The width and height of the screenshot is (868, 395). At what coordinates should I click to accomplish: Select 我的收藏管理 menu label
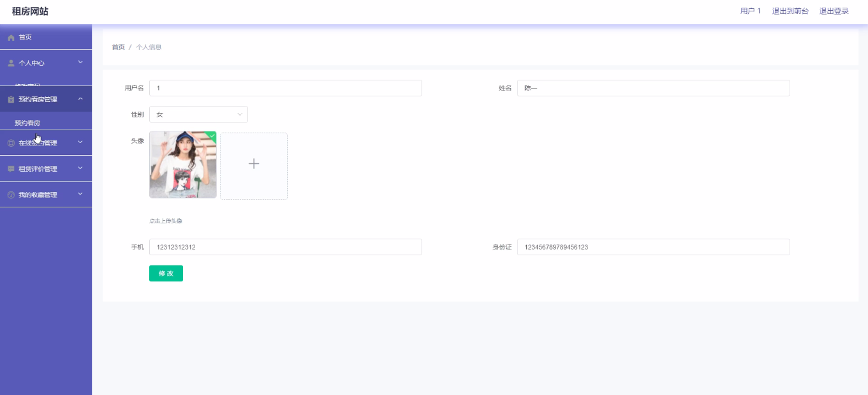(38, 195)
